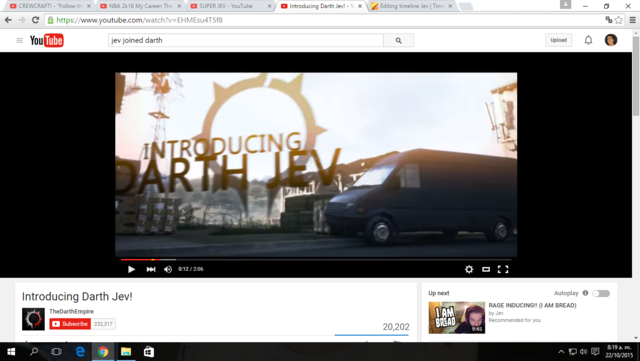The height and width of the screenshot is (361, 640).
Task: Go to YouTube home via logo
Action: click(47, 40)
